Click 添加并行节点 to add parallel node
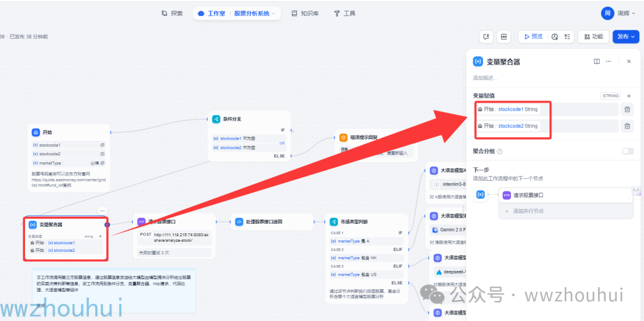Screen dimensions: 644x321 528,211
